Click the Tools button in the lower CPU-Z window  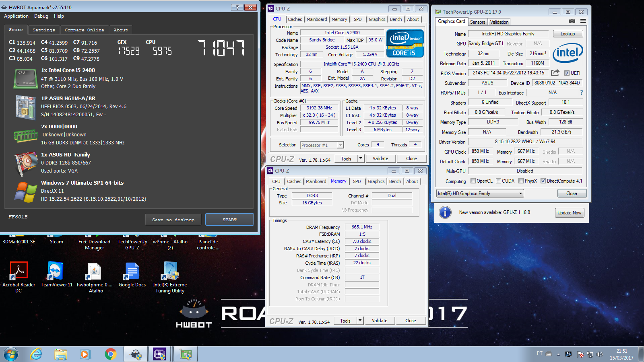(345, 321)
